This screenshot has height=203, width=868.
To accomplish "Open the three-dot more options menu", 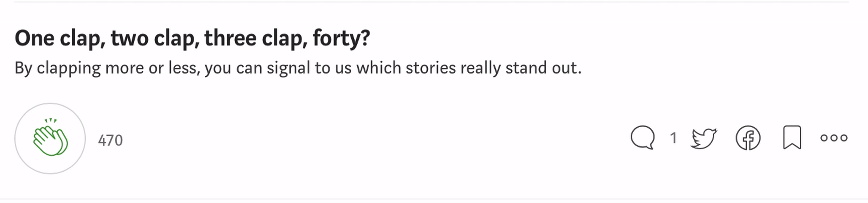I will point(834,137).
